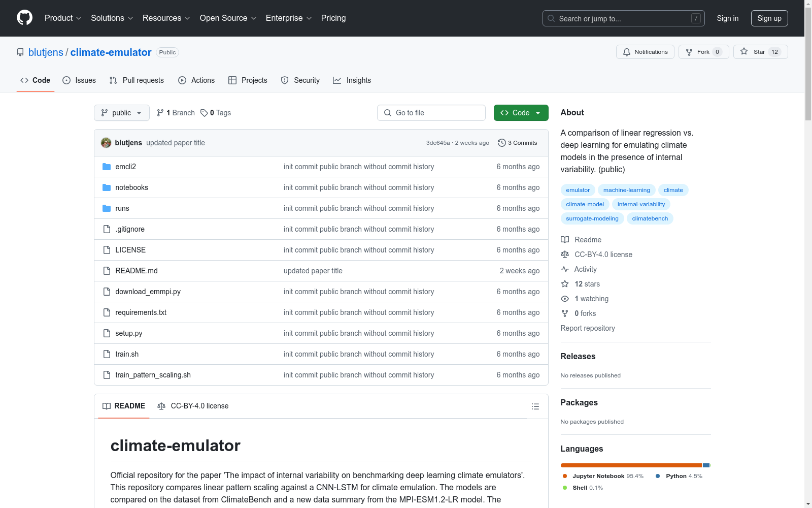
Task: Open the 3 Commits history link
Action: [518, 143]
